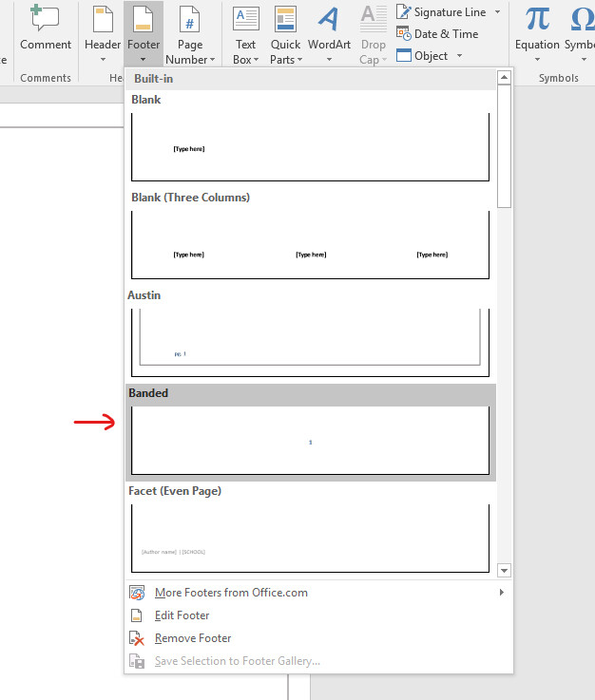
Task: Select the Edit Footer menu entry
Action: point(318,615)
